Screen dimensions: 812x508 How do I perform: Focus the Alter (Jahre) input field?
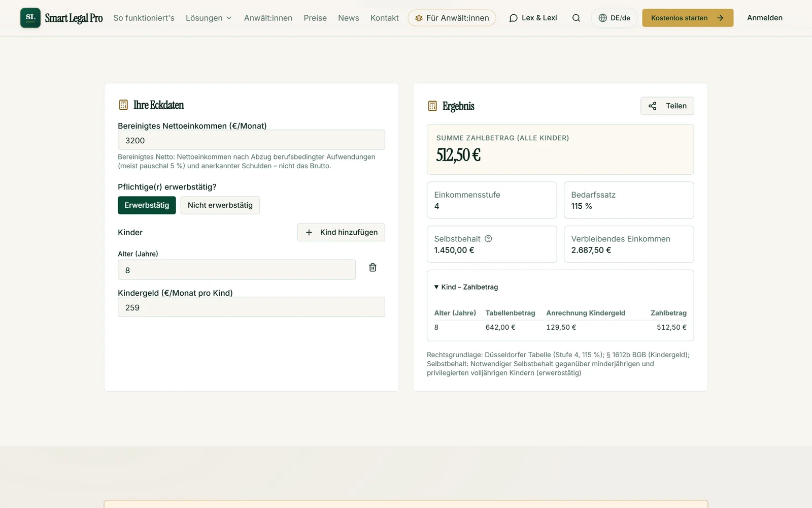[x=236, y=270]
